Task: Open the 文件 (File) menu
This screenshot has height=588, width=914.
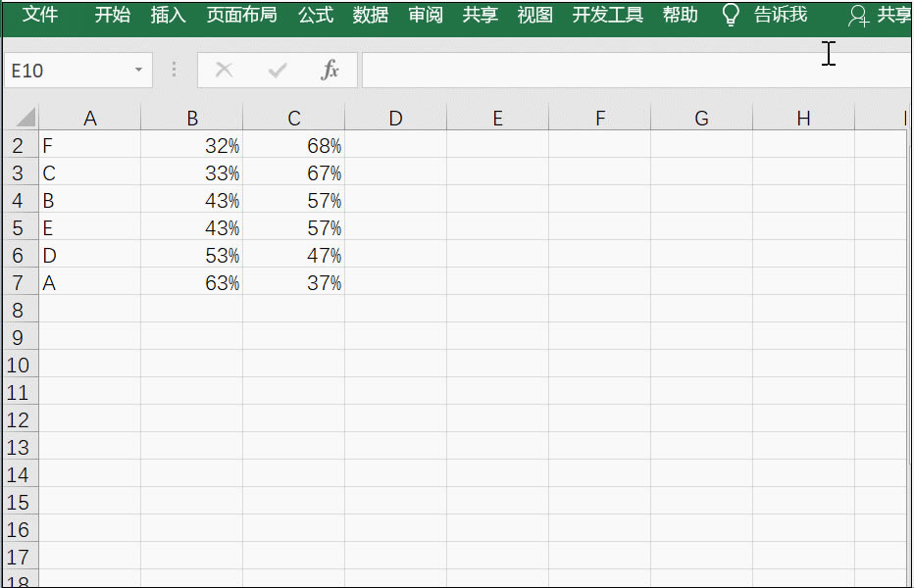Action: click(x=40, y=14)
